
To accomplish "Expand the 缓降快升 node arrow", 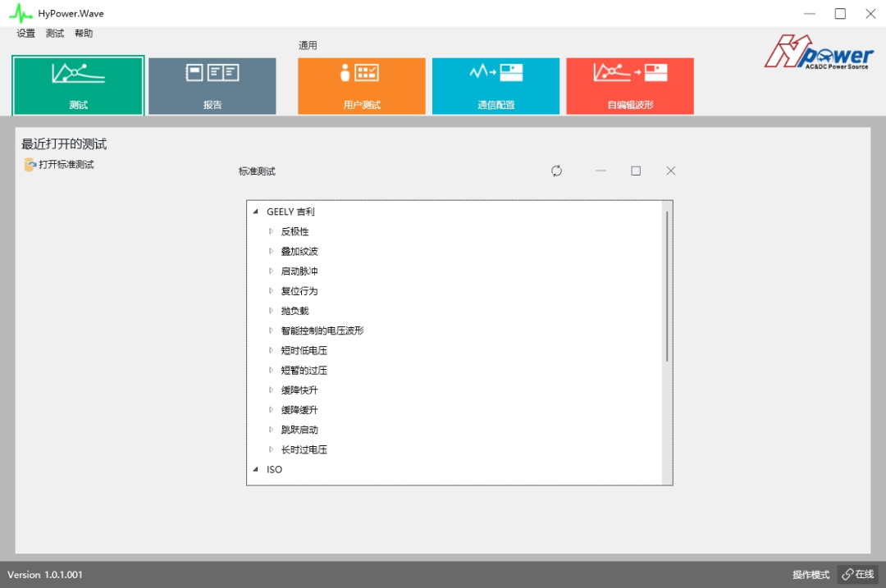I will point(271,390).
